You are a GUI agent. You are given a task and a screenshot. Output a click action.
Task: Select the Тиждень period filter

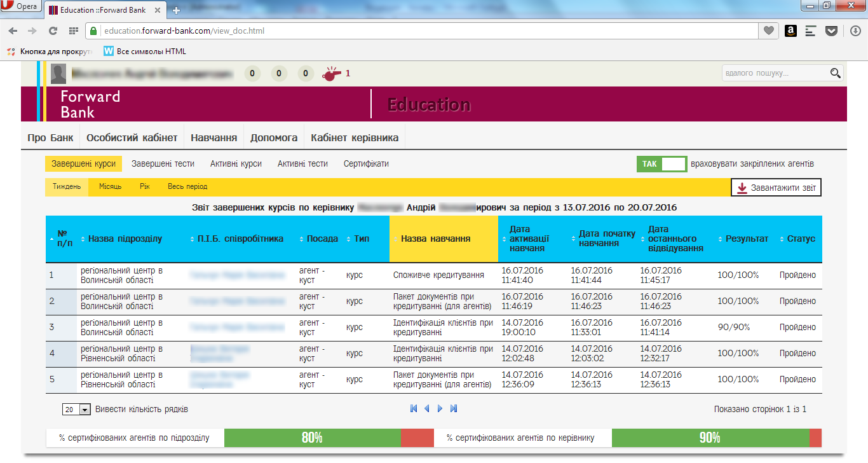click(x=67, y=187)
